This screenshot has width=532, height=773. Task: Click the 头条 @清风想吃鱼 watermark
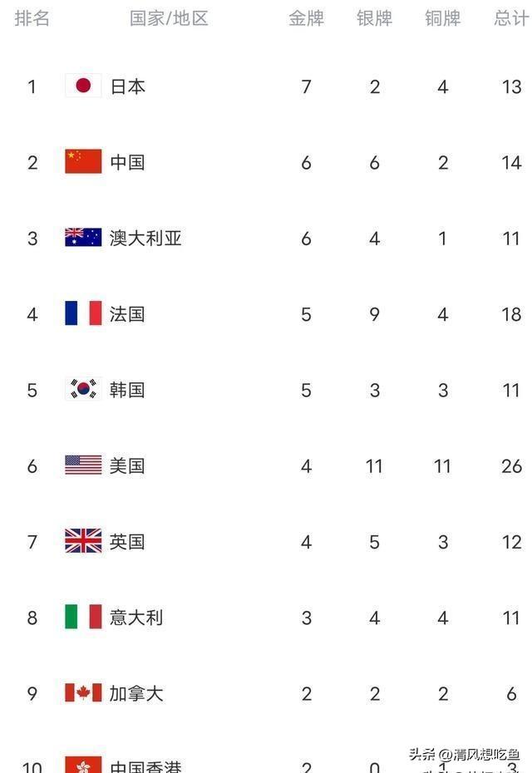[463, 755]
